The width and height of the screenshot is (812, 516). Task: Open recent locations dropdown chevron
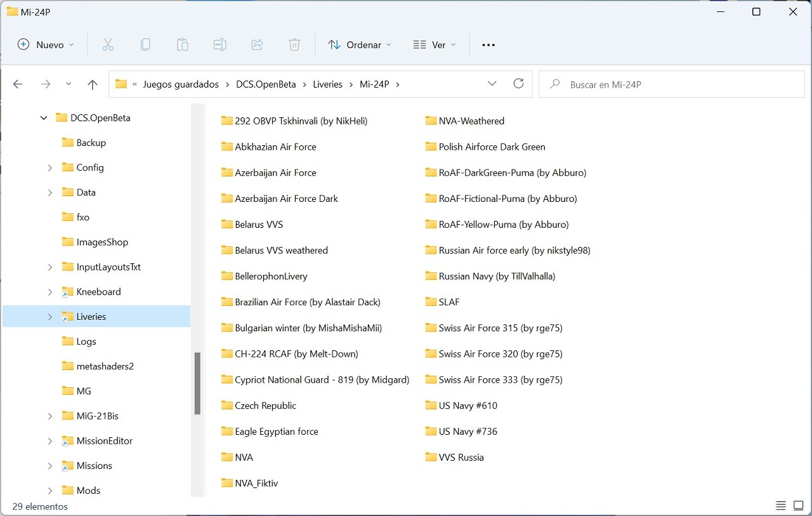pos(69,84)
